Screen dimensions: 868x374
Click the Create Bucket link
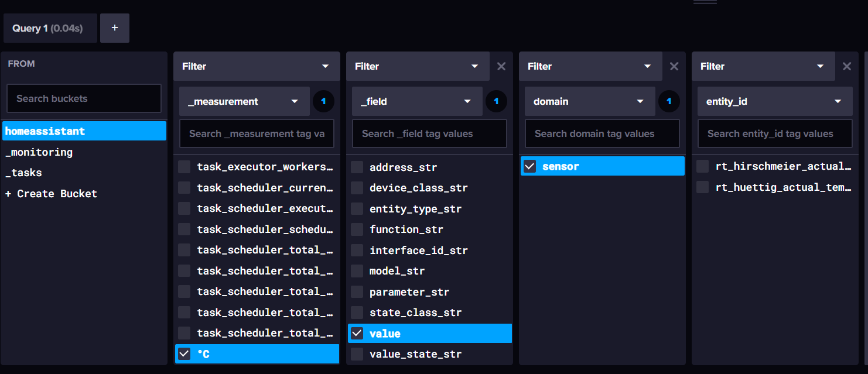(x=52, y=194)
